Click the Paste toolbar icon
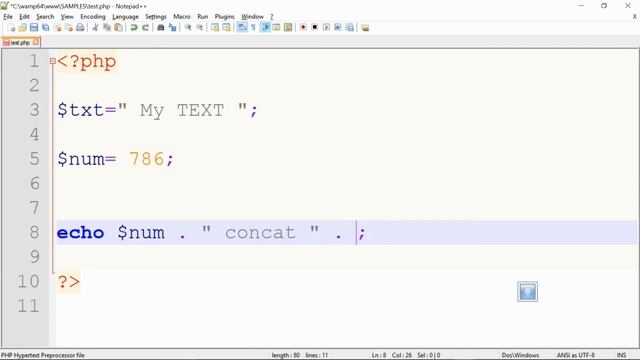 pos(118,27)
